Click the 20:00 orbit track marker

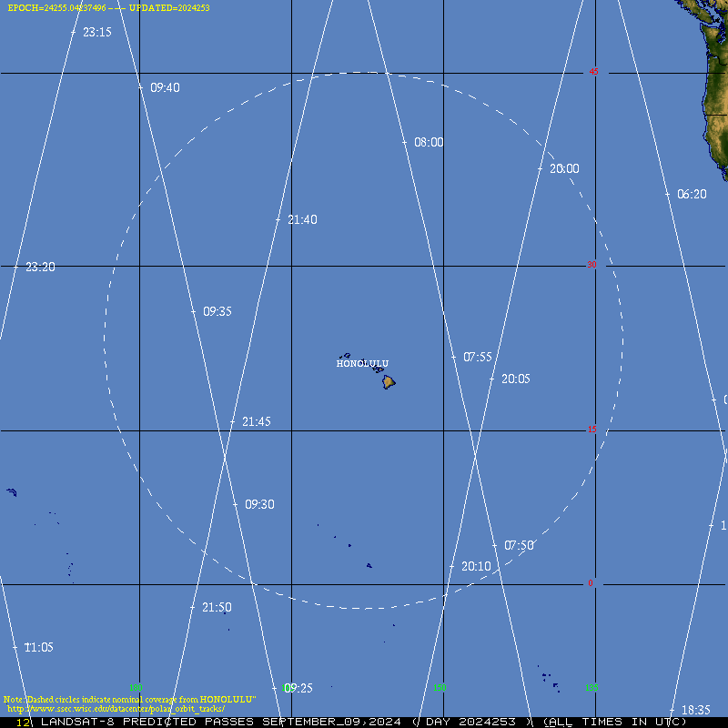[563, 169]
